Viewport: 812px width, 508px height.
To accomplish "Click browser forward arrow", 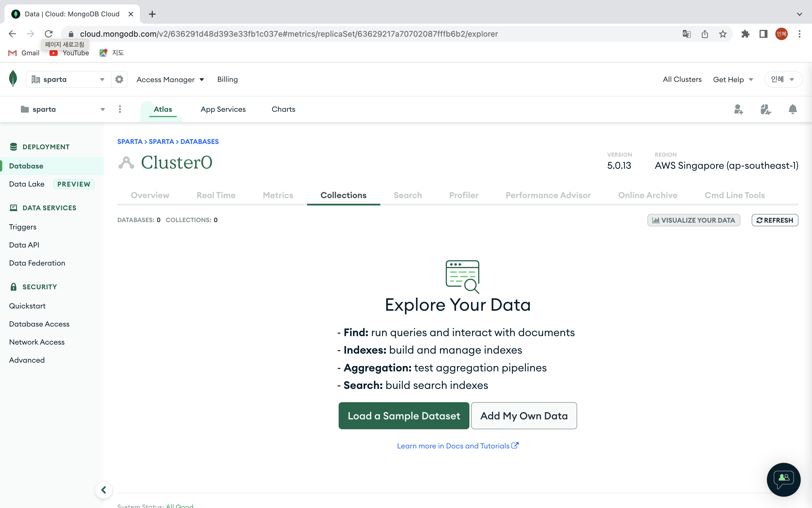I will coord(30,34).
